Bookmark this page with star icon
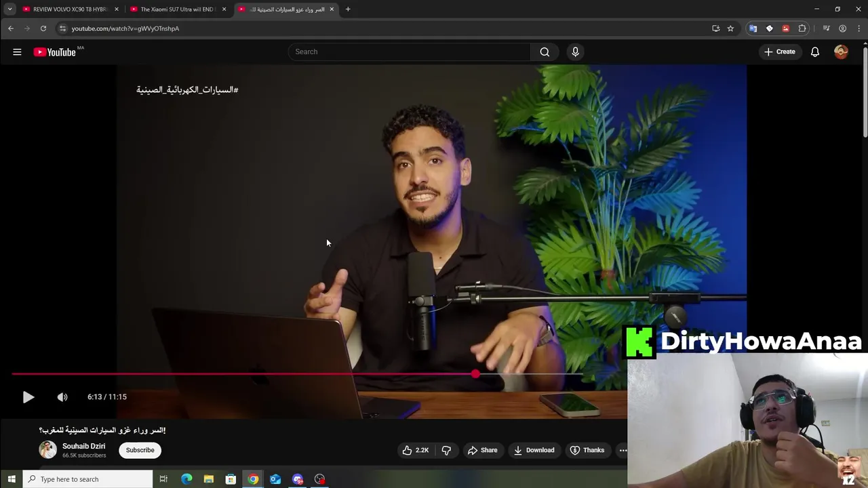 click(730, 28)
